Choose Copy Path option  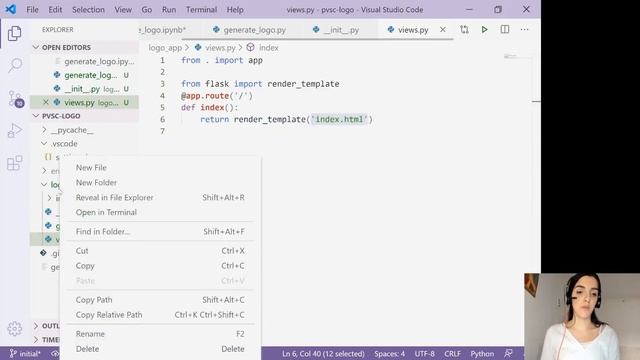(x=160, y=300)
